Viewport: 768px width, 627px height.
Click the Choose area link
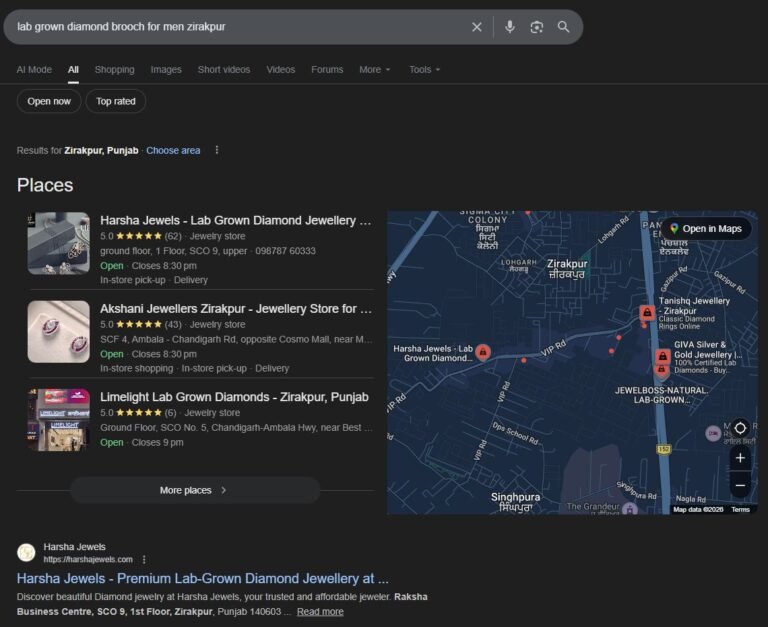click(x=173, y=150)
